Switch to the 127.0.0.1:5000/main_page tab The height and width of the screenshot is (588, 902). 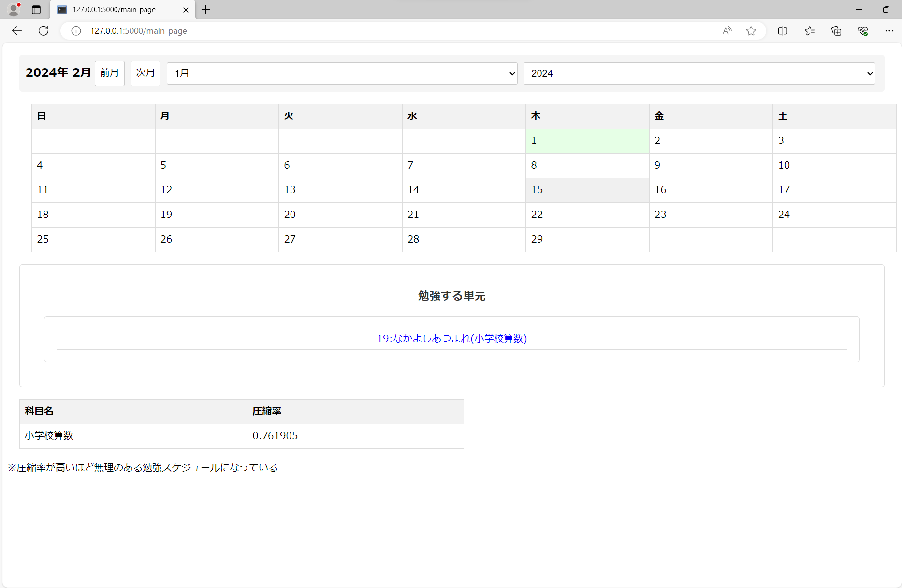(116, 10)
